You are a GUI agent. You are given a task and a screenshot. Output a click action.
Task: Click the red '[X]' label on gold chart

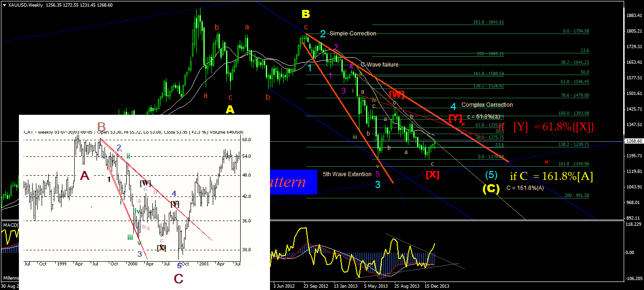[x=433, y=174]
